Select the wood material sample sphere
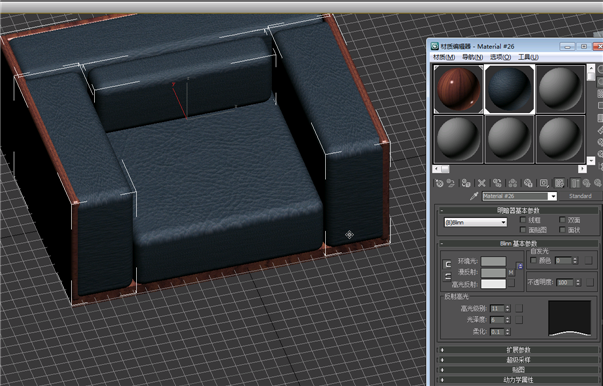The width and height of the screenshot is (603, 386). [458, 89]
